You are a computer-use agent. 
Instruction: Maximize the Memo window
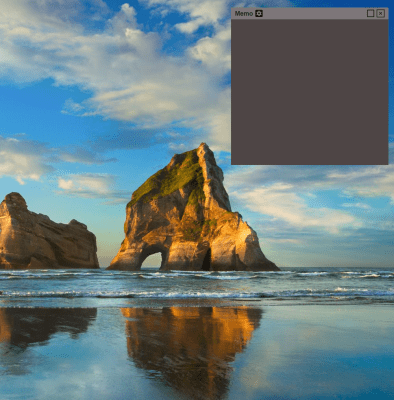[x=370, y=13]
